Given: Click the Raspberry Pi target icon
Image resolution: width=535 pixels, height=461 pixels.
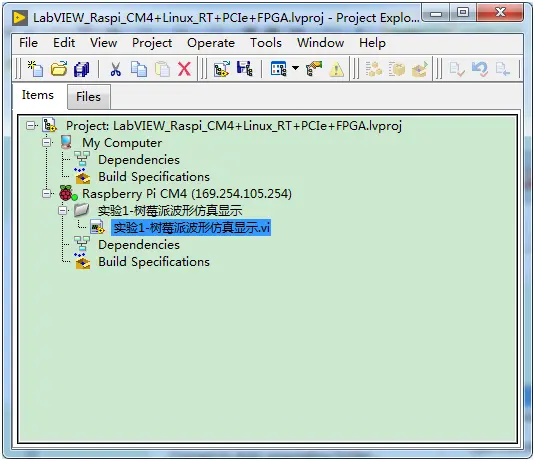Looking at the screenshot, I should pos(68,193).
